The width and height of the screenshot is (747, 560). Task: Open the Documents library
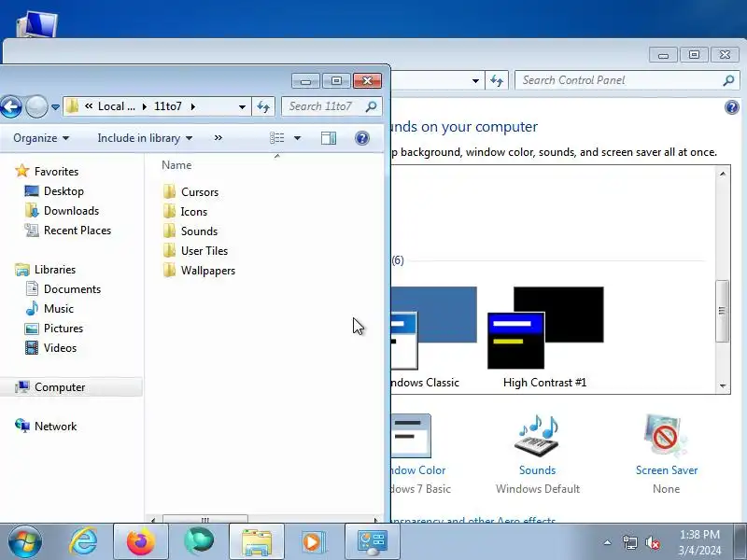pos(63,289)
